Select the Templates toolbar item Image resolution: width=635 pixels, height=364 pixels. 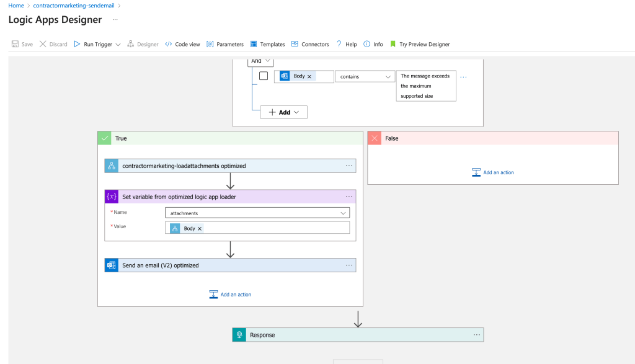[x=268, y=44]
